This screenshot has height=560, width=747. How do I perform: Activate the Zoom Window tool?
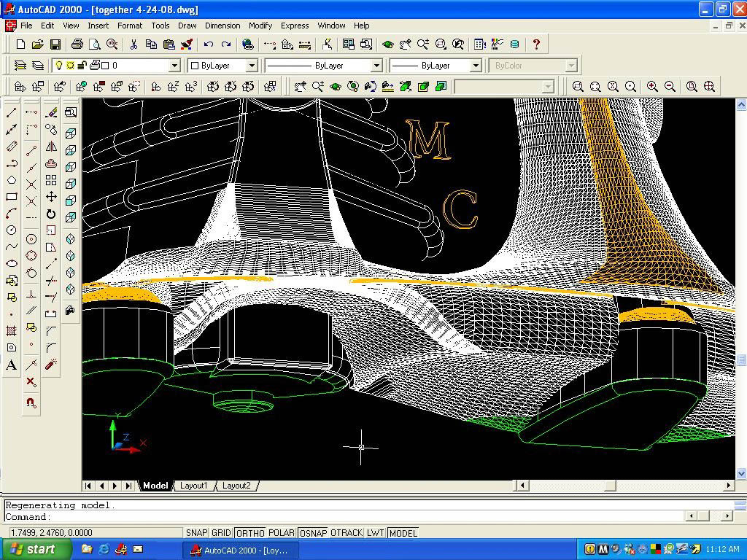click(578, 86)
